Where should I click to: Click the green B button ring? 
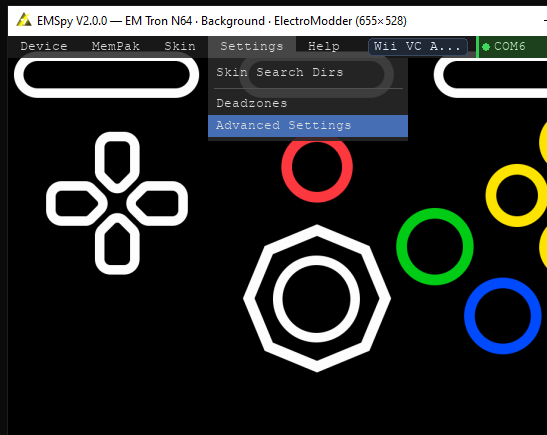click(x=435, y=247)
